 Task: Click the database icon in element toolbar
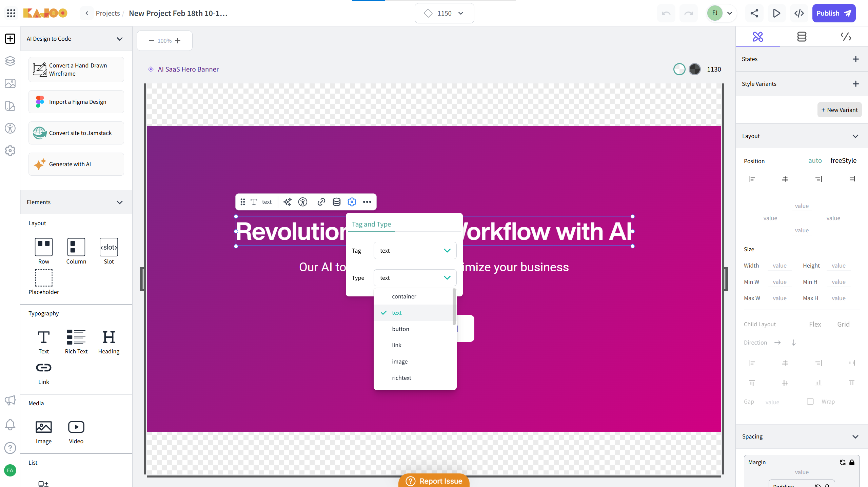click(336, 202)
